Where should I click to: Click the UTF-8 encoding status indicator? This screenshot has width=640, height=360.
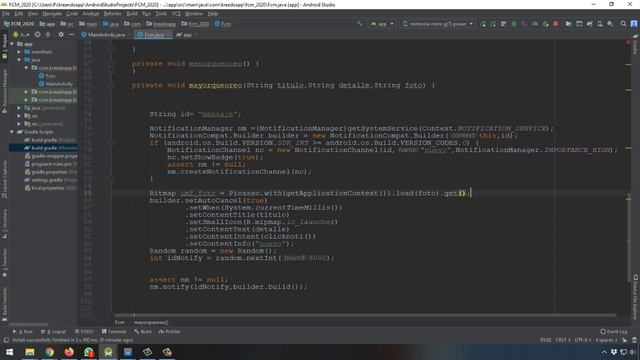(582, 340)
